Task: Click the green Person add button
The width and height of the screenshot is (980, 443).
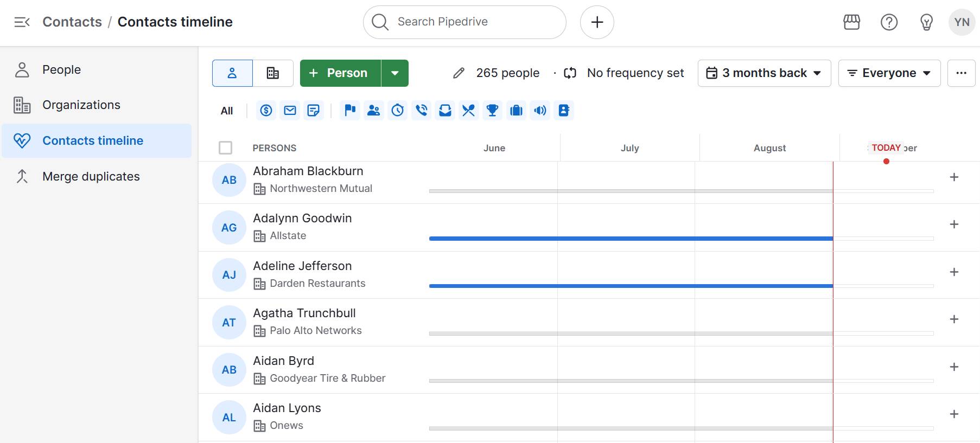Action: [341, 73]
